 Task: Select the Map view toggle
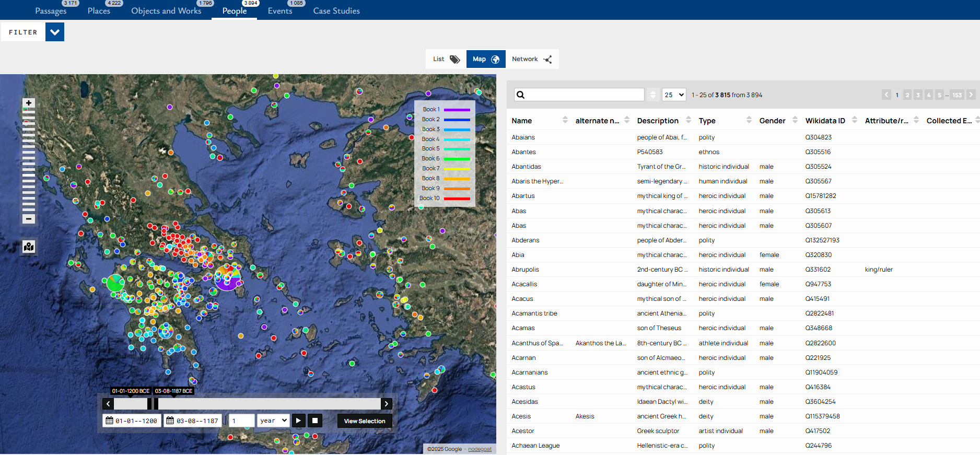tap(485, 59)
